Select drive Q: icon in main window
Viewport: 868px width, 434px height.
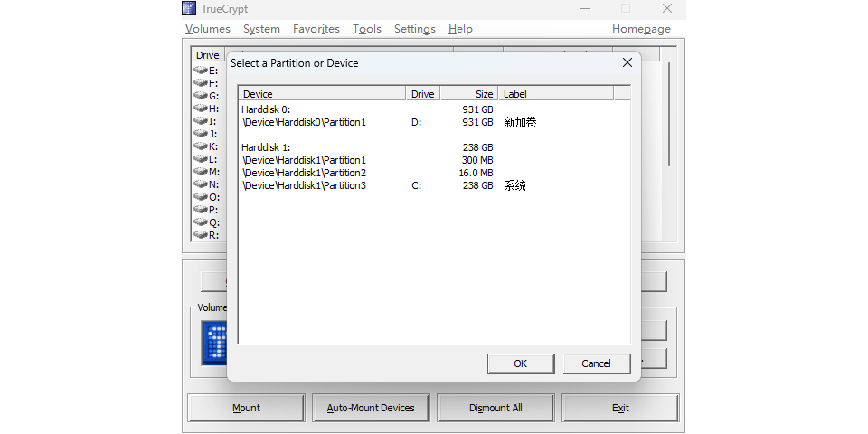[200, 222]
